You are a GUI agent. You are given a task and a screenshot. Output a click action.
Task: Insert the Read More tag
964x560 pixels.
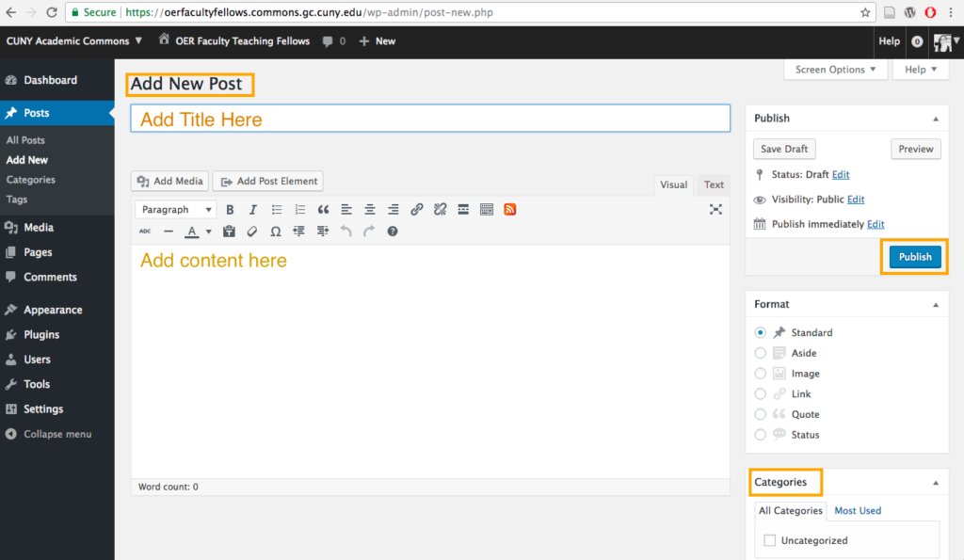tap(463, 209)
